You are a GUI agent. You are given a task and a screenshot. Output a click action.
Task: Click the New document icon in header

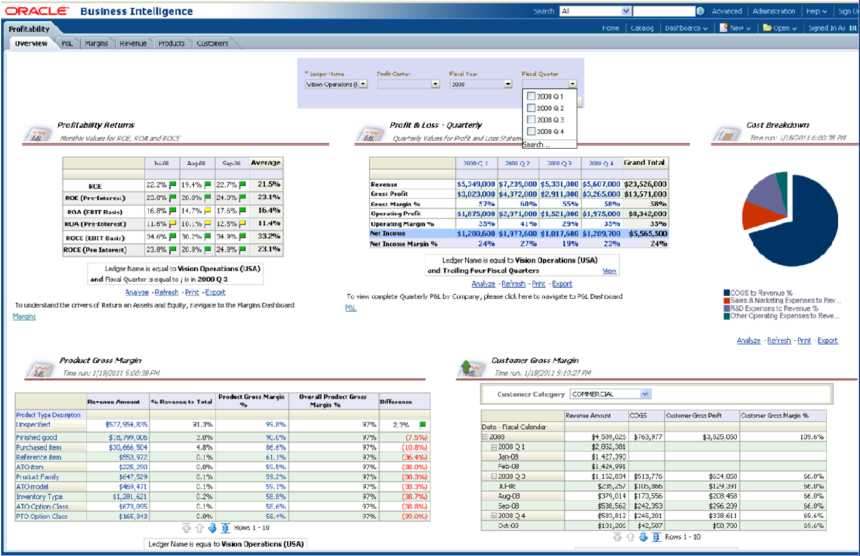point(723,27)
